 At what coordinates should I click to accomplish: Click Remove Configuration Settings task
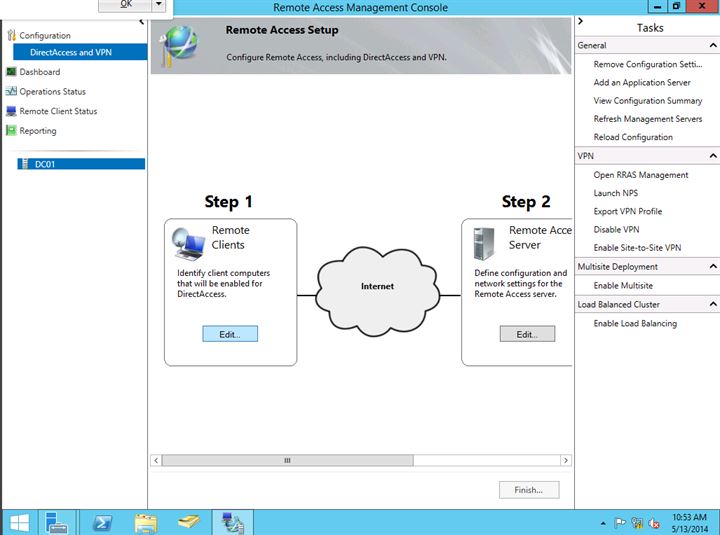[x=647, y=64]
